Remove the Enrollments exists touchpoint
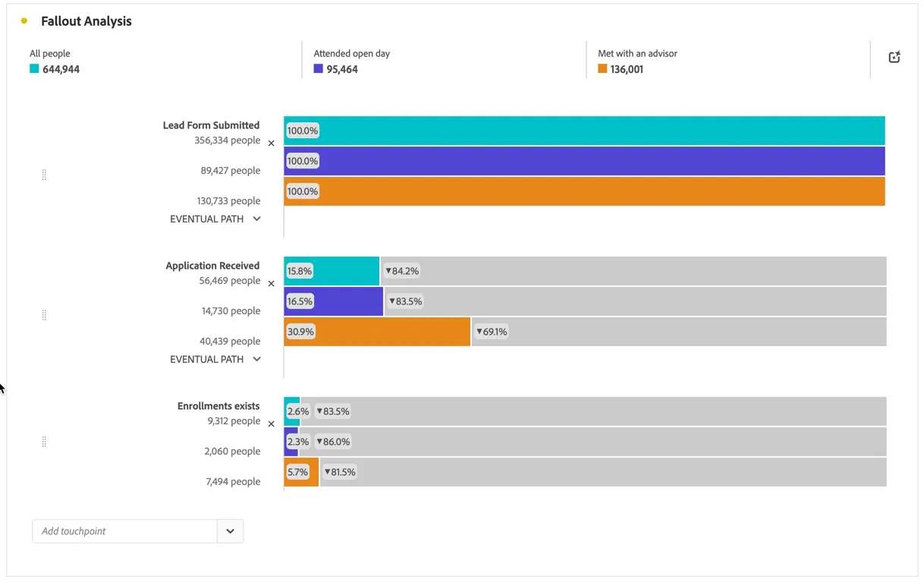 (271, 424)
